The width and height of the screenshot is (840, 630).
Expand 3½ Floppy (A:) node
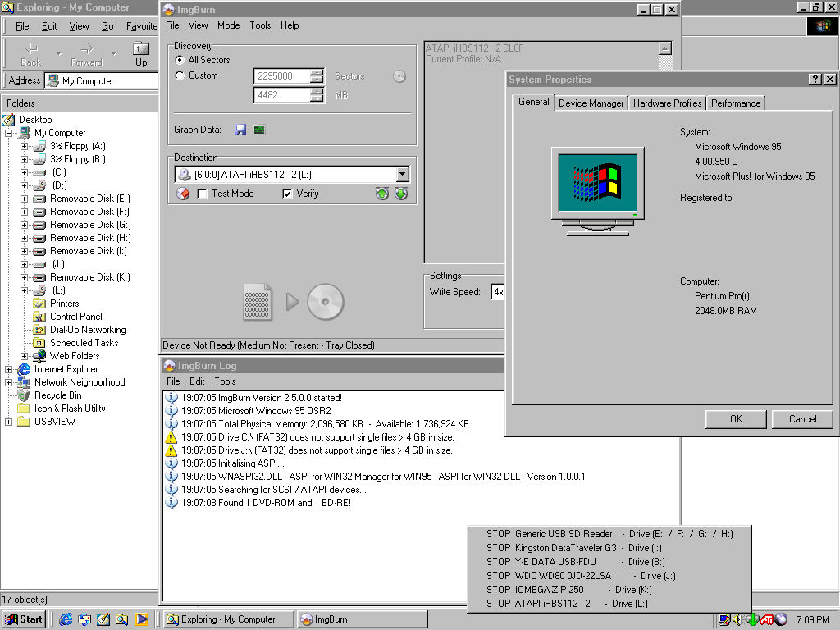click(24, 146)
